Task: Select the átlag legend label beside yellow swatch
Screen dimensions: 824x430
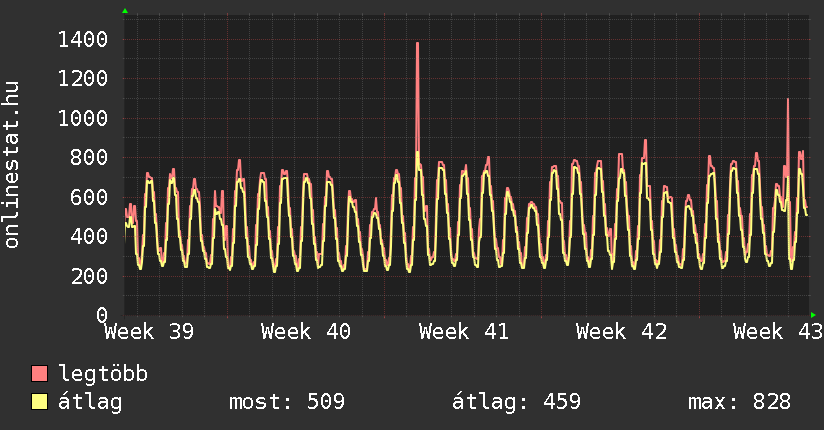Action: point(90,402)
